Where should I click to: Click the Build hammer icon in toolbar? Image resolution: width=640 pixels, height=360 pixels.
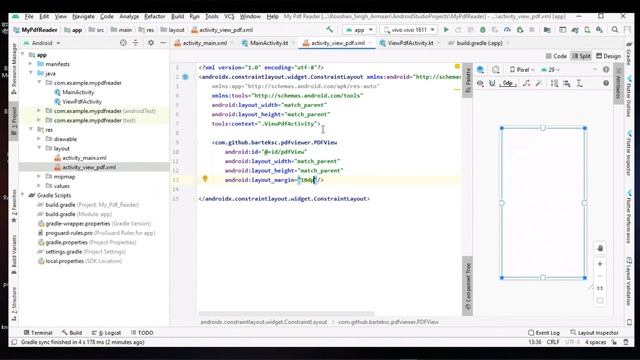[x=329, y=29]
